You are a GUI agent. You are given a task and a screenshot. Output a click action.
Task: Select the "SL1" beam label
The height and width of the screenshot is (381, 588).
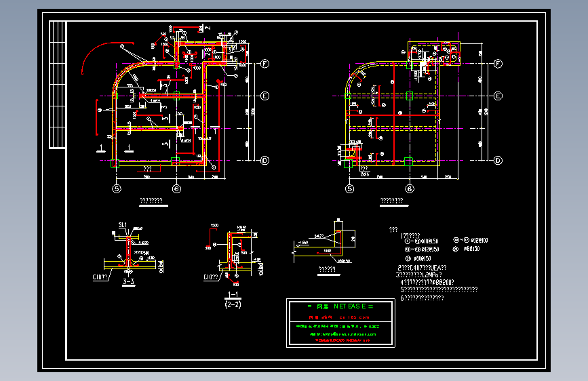pyautogui.click(x=123, y=225)
